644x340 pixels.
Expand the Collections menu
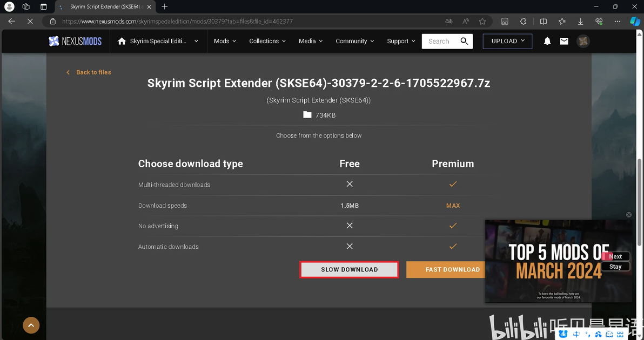pos(268,41)
